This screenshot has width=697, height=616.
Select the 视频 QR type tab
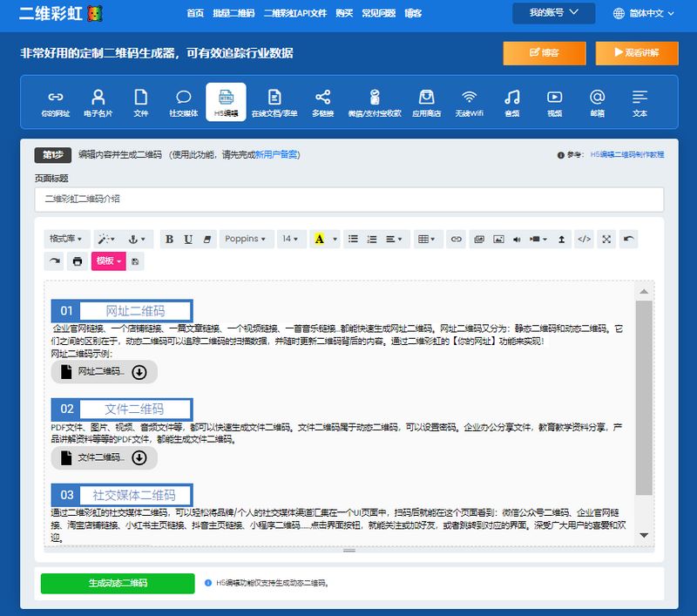[x=554, y=103]
